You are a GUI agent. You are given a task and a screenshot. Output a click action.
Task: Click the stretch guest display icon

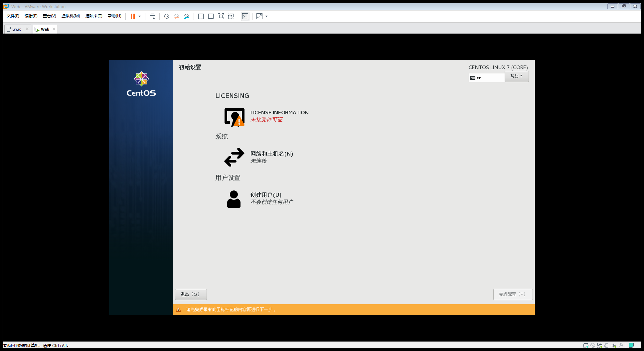pos(259,16)
